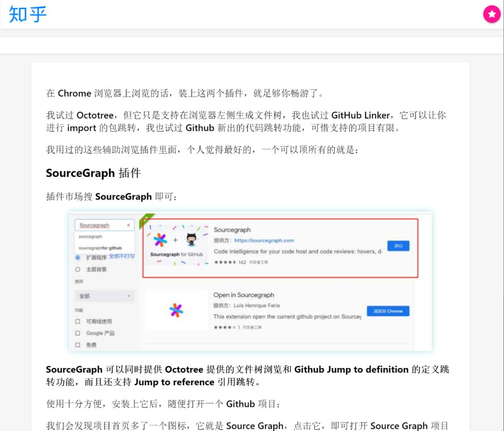Select the 扩展程序 radio button

point(78,258)
